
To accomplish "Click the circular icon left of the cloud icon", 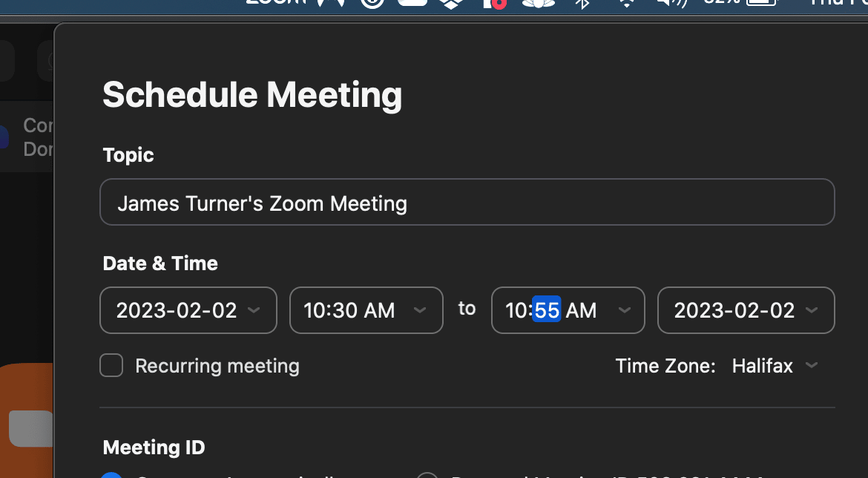I will [x=372, y=3].
